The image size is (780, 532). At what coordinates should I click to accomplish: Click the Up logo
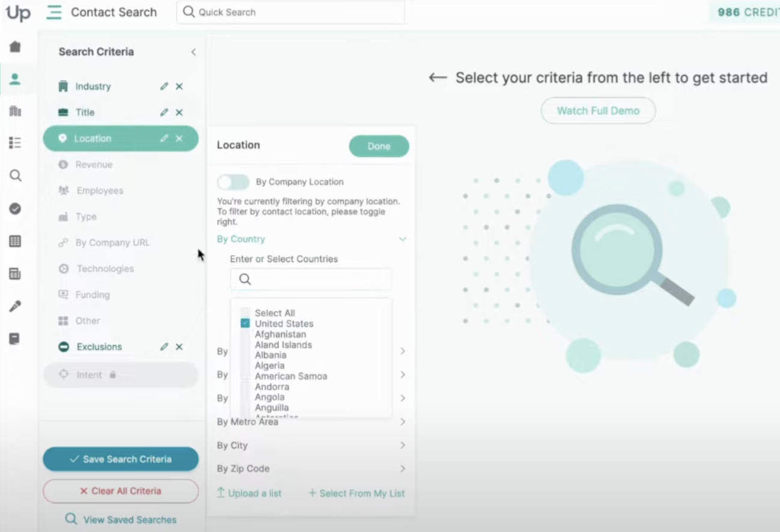(x=18, y=13)
